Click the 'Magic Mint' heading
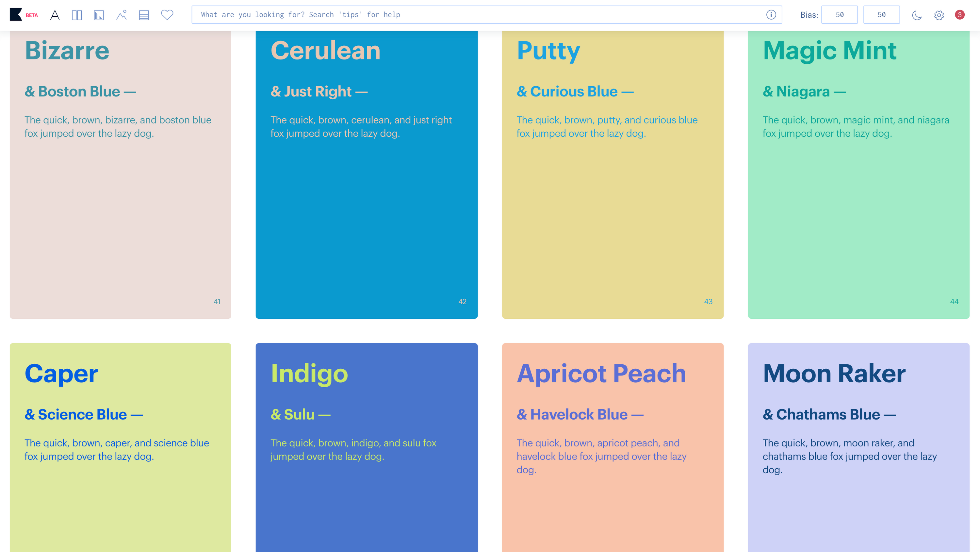980x552 pixels. click(x=830, y=51)
